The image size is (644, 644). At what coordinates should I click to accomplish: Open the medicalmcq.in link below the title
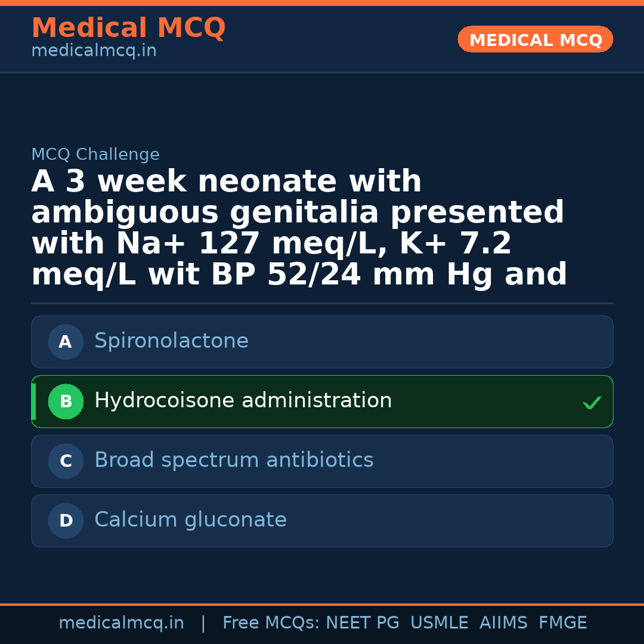click(x=94, y=51)
